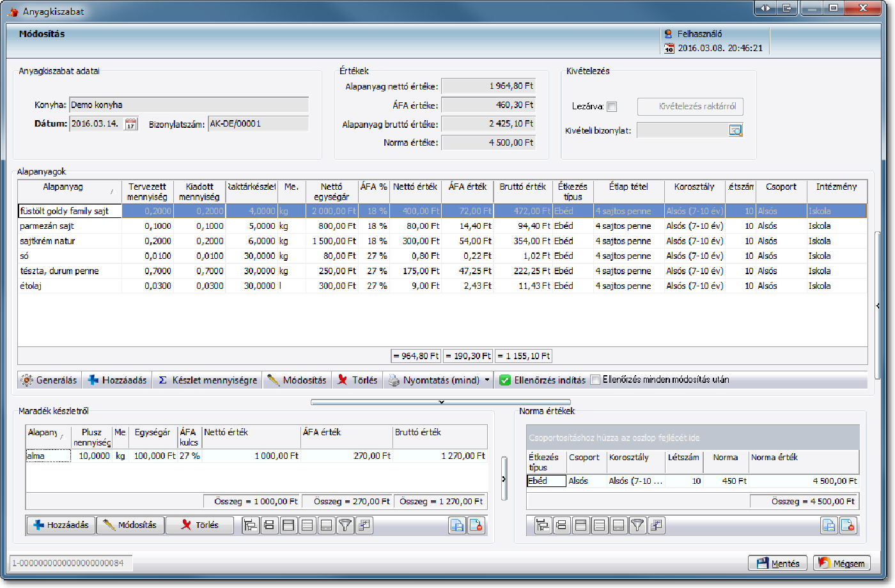Sort by Alapanyag column header

63,187
